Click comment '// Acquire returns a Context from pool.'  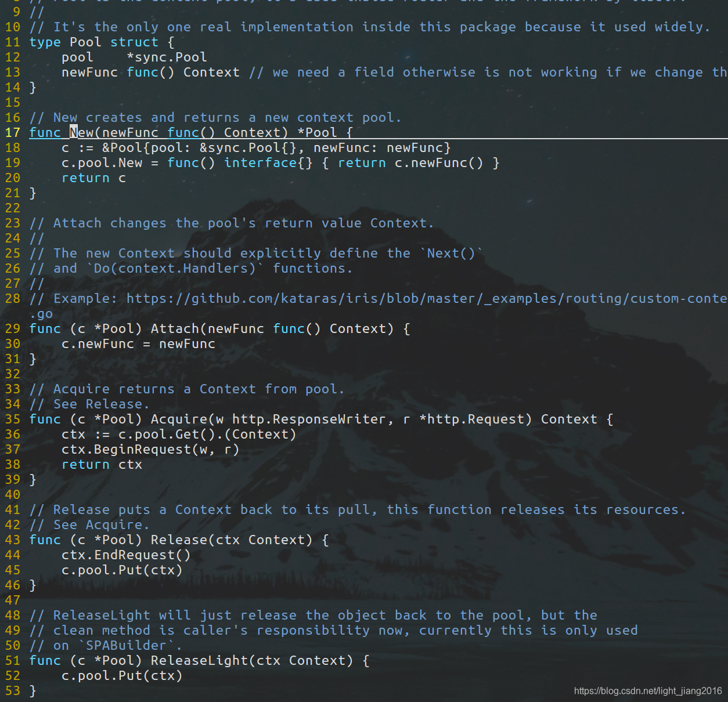click(x=187, y=389)
